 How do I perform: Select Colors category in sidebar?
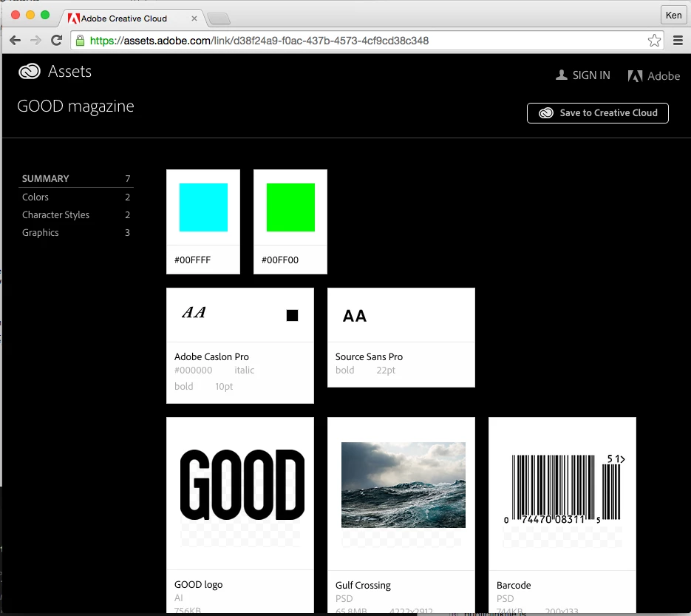[x=76, y=197]
